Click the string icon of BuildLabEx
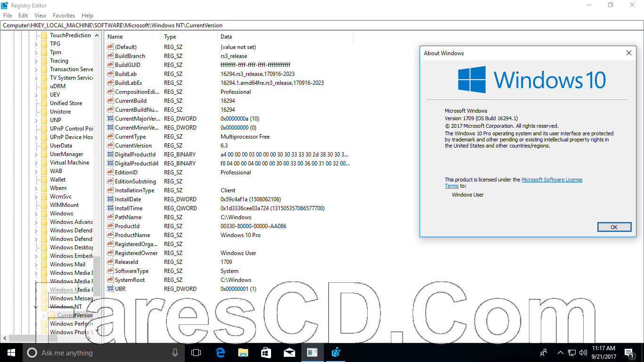Image resolution: width=644 pixels, height=362 pixels. (x=110, y=82)
